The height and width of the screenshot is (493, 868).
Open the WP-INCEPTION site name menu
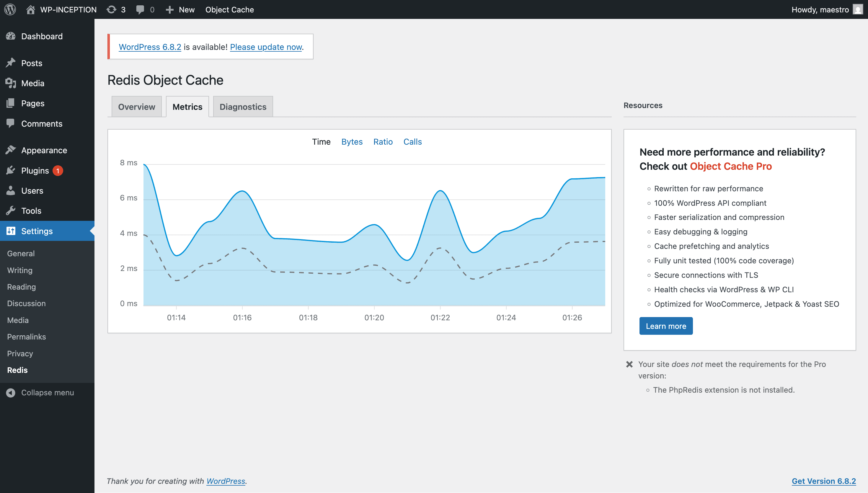click(68, 9)
